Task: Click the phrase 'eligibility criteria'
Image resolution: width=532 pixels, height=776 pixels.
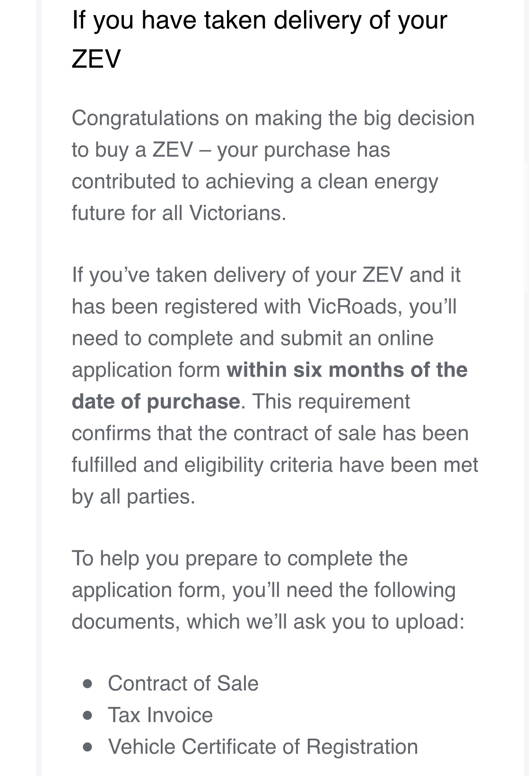Action: pyautogui.click(x=258, y=465)
